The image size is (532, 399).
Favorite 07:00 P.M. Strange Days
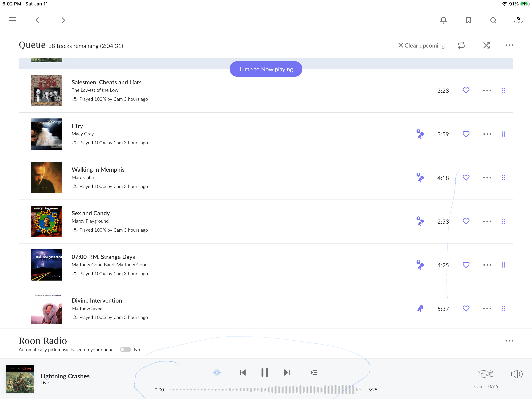click(466, 265)
